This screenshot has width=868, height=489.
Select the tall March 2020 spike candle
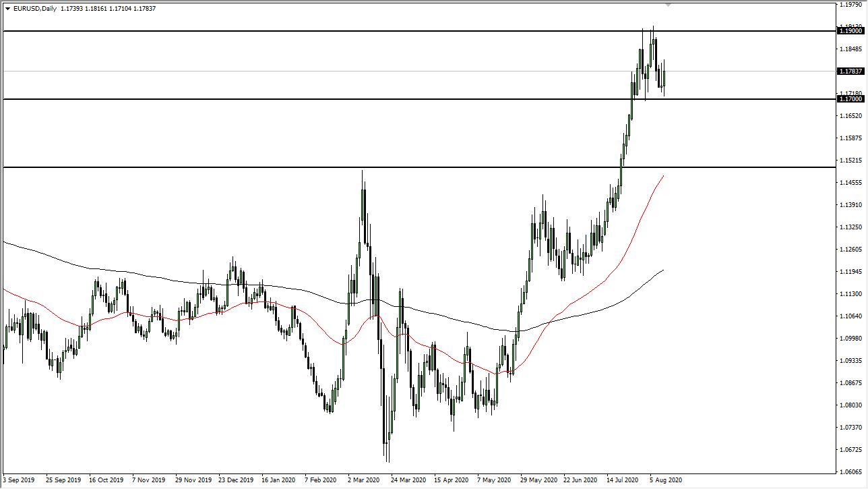(363, 202)
